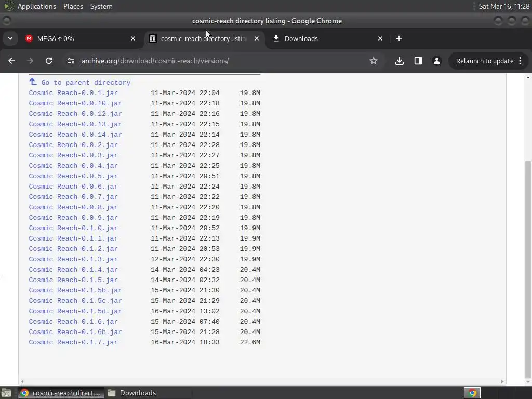The height and width of the screenshot is (399, 532).
Task: Click Cosmic Reach-0.1.4.jar
Action: point(73,270)
